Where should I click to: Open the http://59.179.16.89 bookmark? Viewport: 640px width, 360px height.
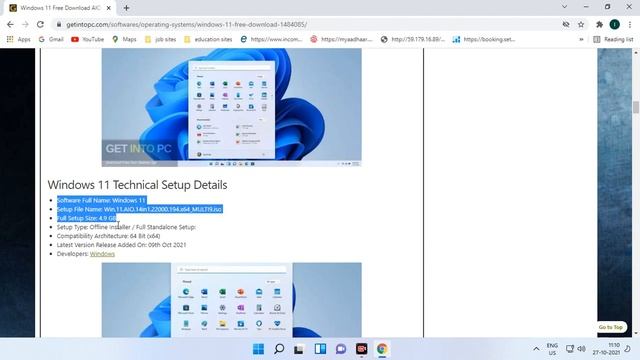point(413,39)
